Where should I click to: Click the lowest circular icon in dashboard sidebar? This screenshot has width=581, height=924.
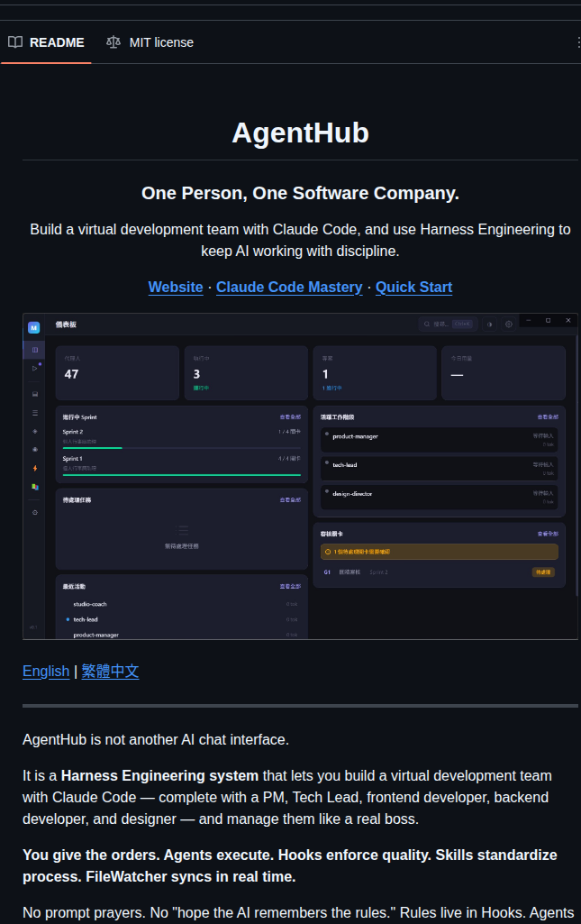[x=35, y=513]
